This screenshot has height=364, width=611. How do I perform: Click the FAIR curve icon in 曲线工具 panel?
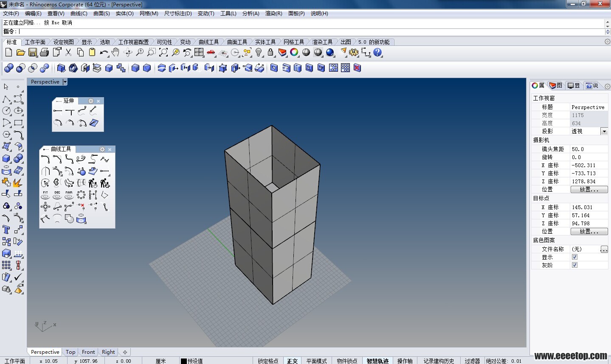click(x=69, y=195)
